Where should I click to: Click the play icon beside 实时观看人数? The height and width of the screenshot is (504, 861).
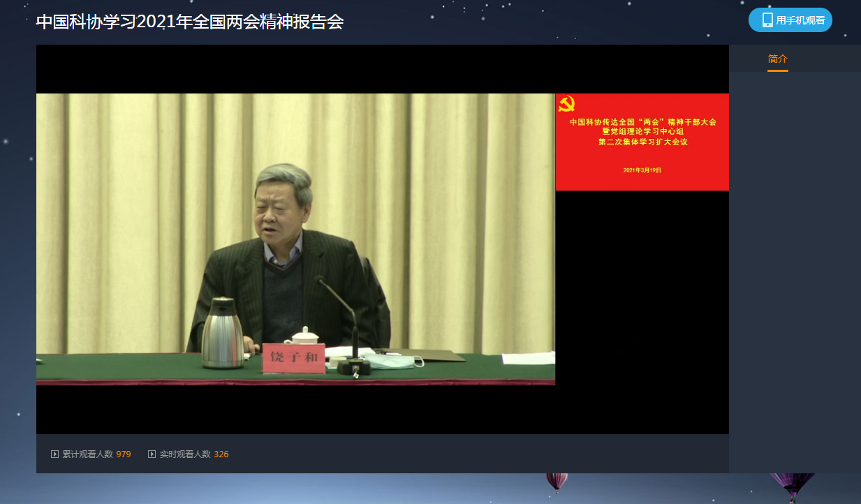[152, 454]
